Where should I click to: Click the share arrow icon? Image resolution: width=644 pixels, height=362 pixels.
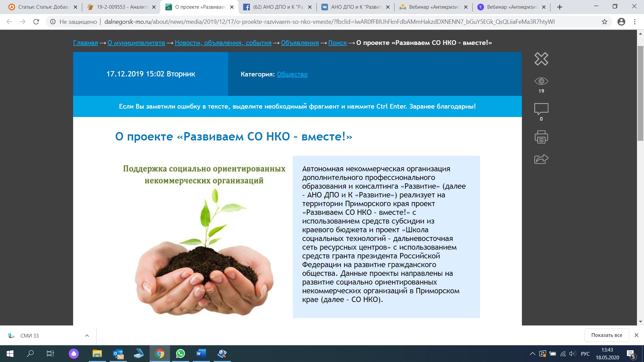pyautogui.click(x=541, y=159)
